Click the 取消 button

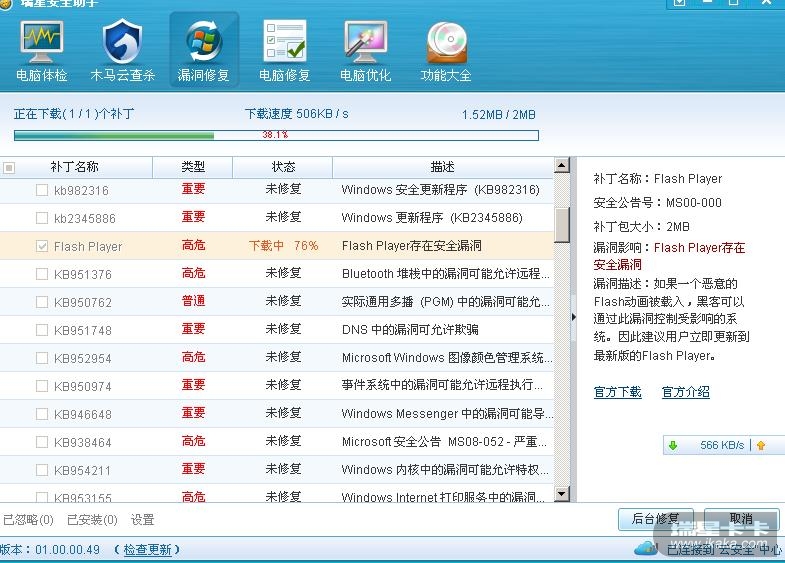(741, 519)
